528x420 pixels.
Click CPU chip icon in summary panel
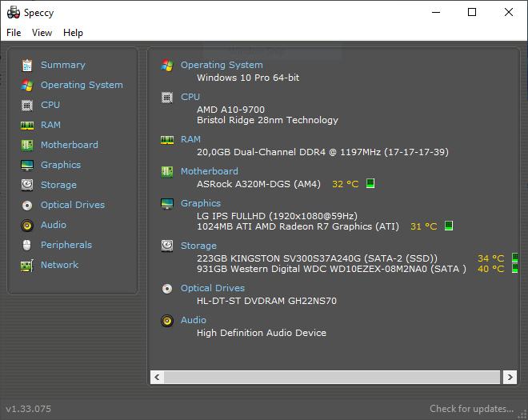(x=167, y=98)
